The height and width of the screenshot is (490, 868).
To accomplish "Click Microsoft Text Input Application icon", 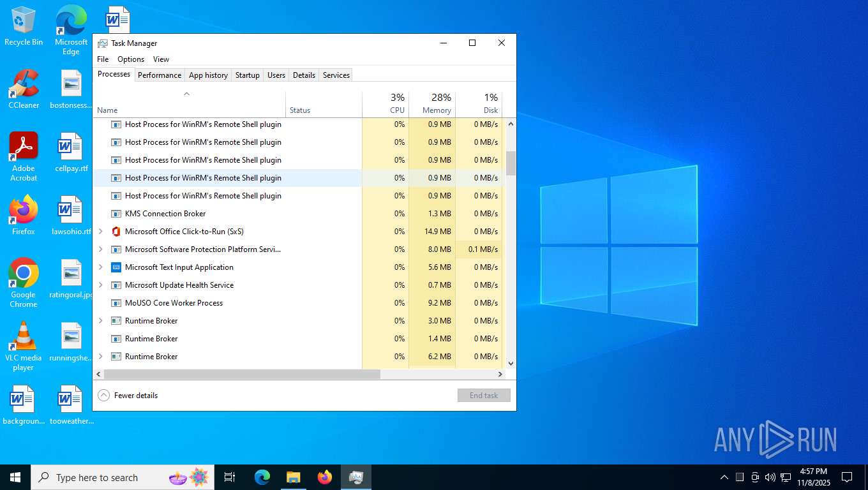I will click(x=116, y=267).
